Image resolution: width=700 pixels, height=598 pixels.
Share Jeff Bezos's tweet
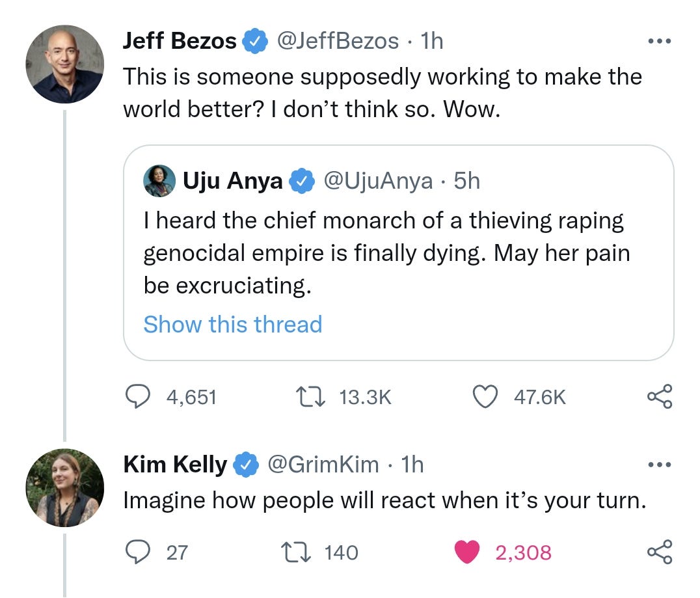660,396
